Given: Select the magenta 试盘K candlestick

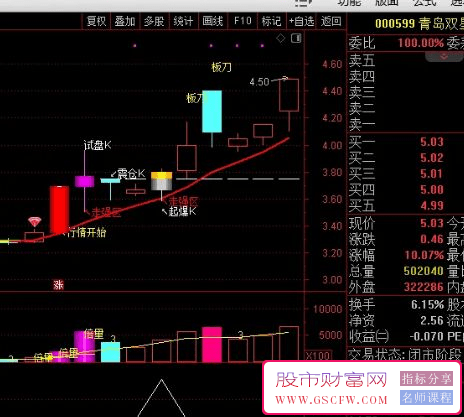Looking at the screenshot, I should [84, 181].
